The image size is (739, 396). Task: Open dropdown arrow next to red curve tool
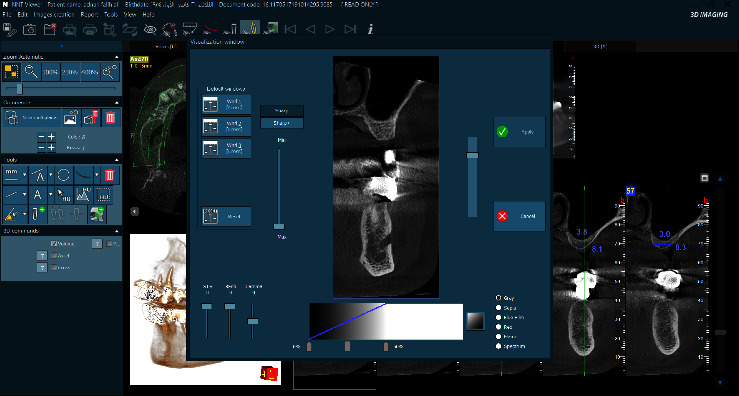tap(97, 175)
